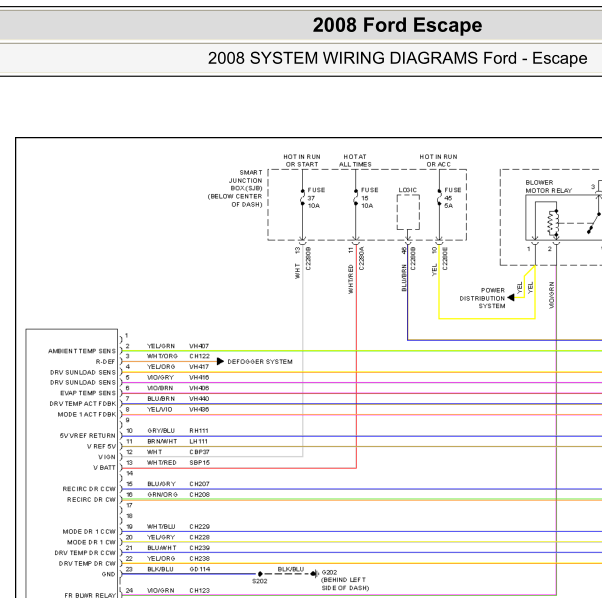Click the blower motor relay coil symbol

pos(553,223)
